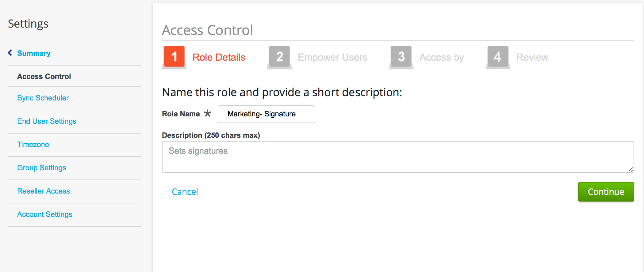
Task: Click the Role Name required asterisk
Action: [208, 113]
